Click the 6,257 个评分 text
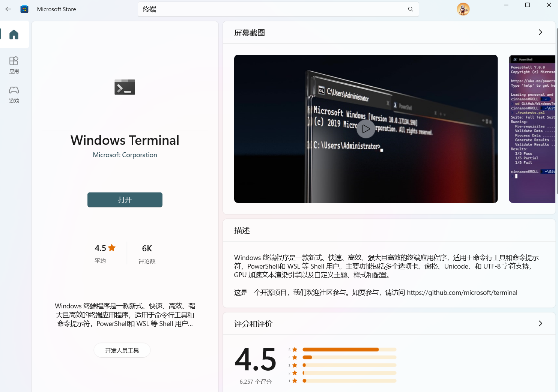 tap(256, 382)
